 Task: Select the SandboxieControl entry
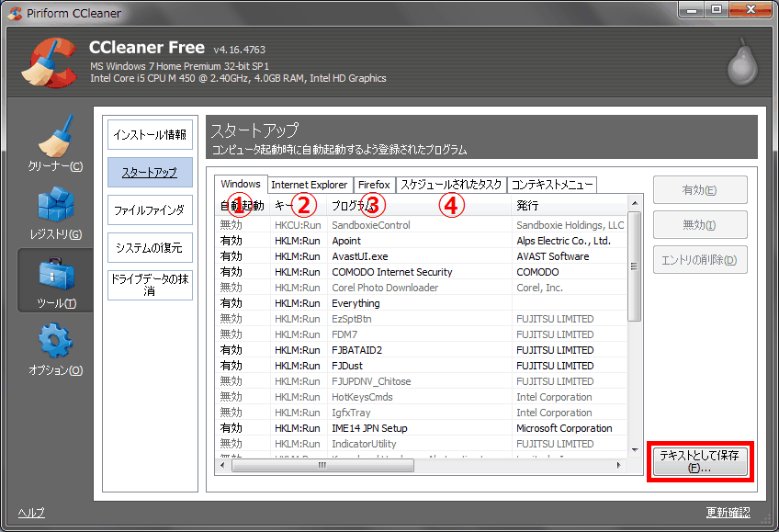[422, 225]
